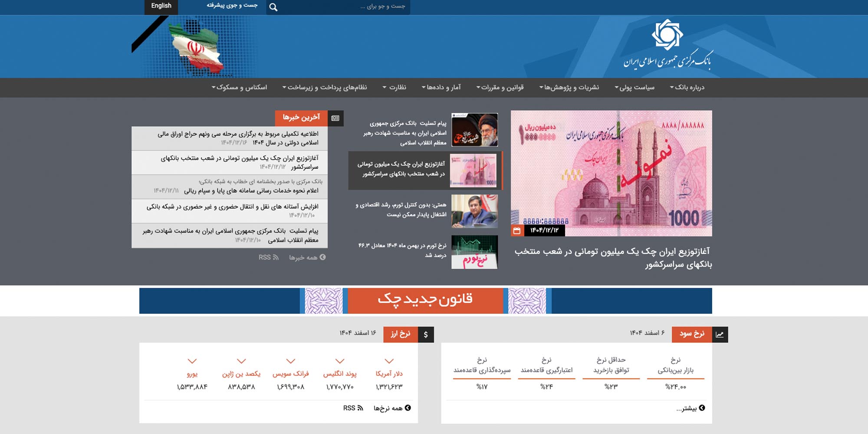Screen dimensions: 868x434
Task: Click the down chevron above یکصد ین ژاپن
Action: [242, 361]
